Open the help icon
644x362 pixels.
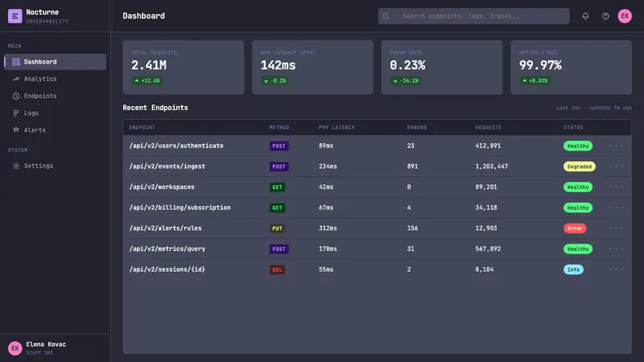(605, 16)
